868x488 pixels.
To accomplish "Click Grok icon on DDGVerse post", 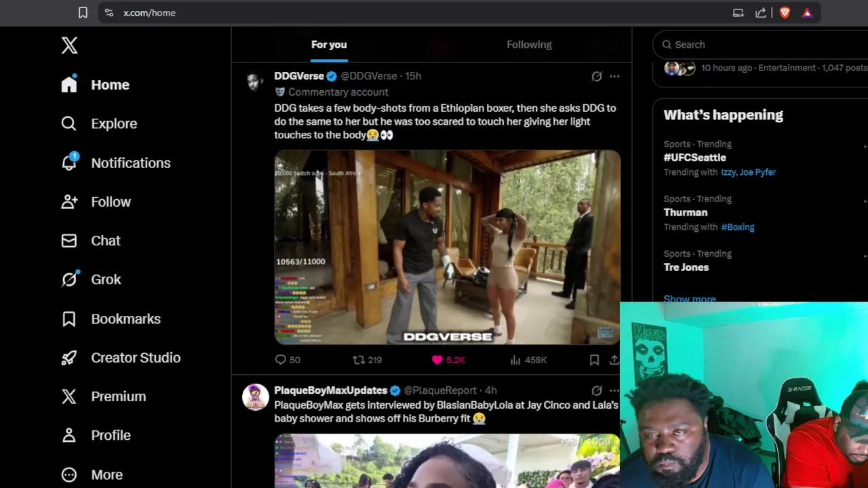I will (597, 77).
